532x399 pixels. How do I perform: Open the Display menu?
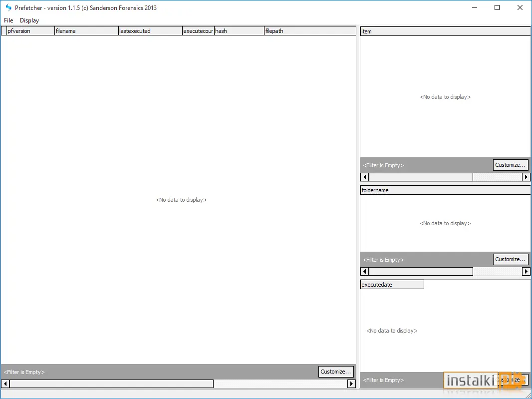pos(29,20)
